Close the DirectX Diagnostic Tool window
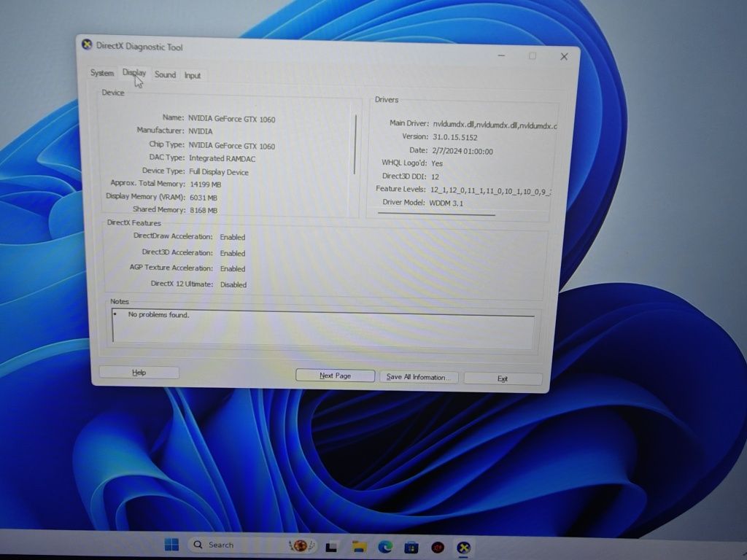 tap(564, 57)
